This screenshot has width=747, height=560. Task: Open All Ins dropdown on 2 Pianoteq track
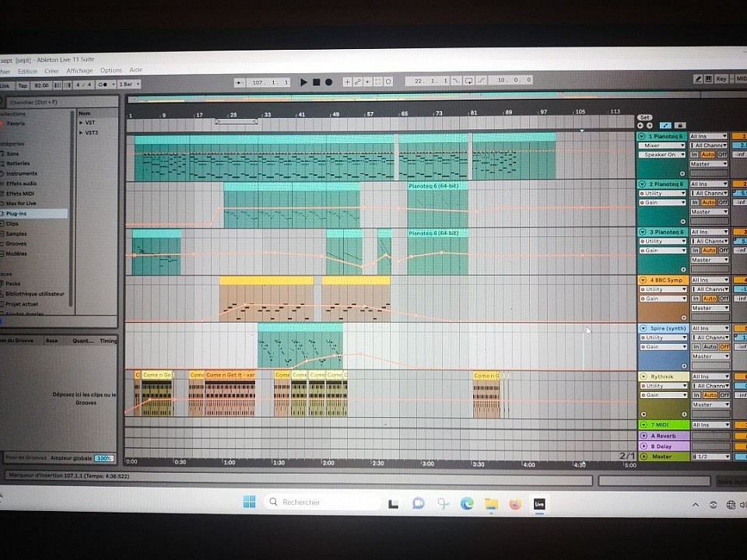click(708, 184)
